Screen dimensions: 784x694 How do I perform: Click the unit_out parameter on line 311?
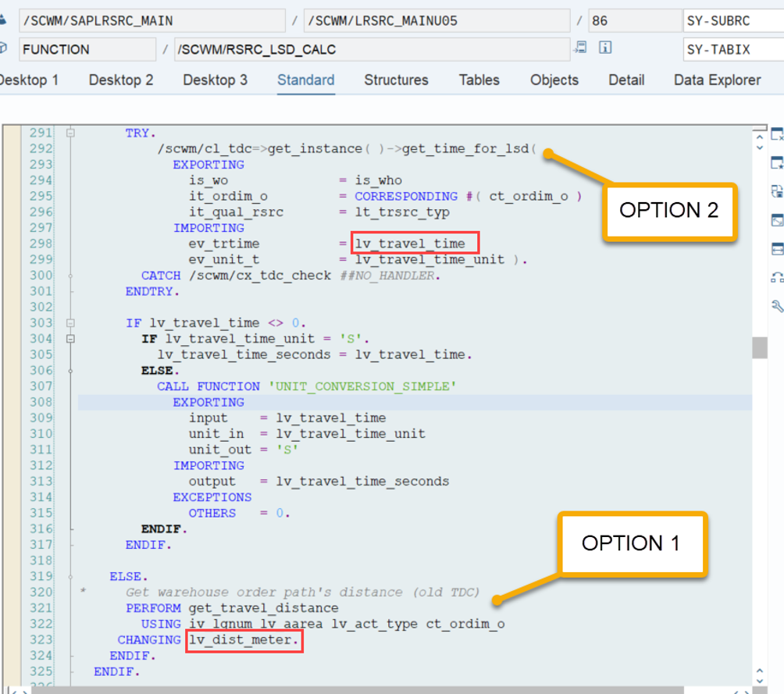coord(220,450)
